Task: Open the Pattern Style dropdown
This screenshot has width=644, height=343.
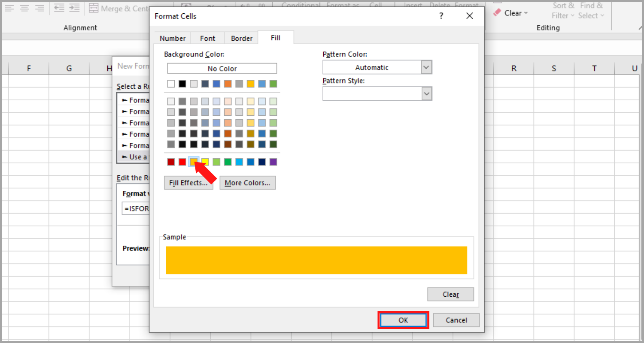Action: coord(426,93)
